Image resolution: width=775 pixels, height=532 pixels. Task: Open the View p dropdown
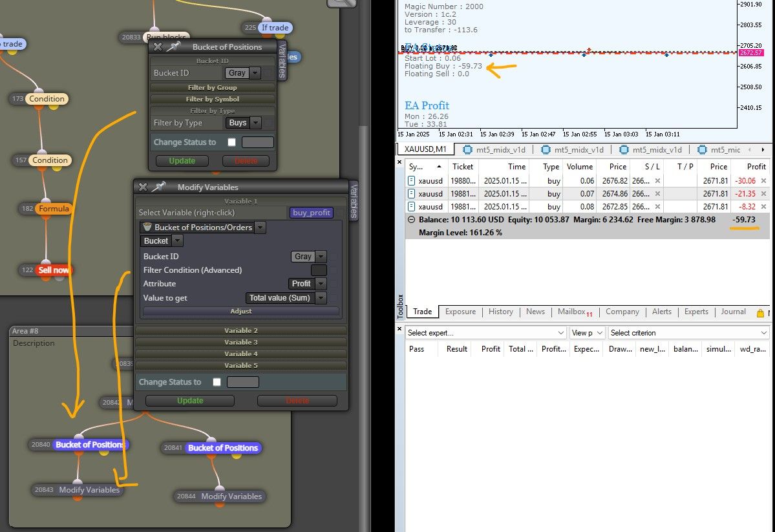(x=587, y=333)
